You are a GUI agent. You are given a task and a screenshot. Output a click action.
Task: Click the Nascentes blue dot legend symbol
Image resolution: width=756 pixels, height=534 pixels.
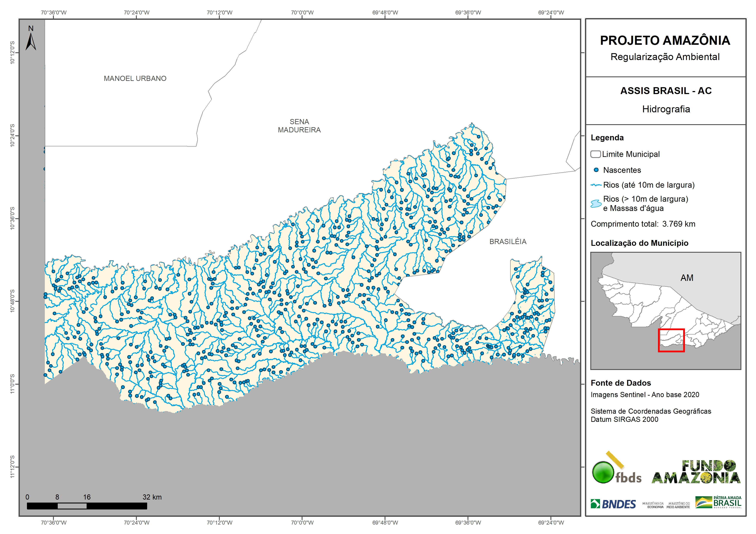tap(596, 170)
